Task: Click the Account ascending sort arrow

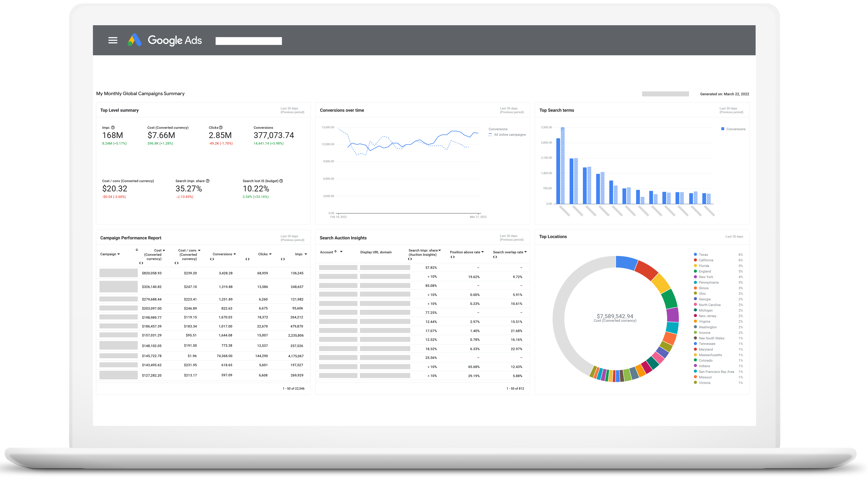Action: pos(335,252)
